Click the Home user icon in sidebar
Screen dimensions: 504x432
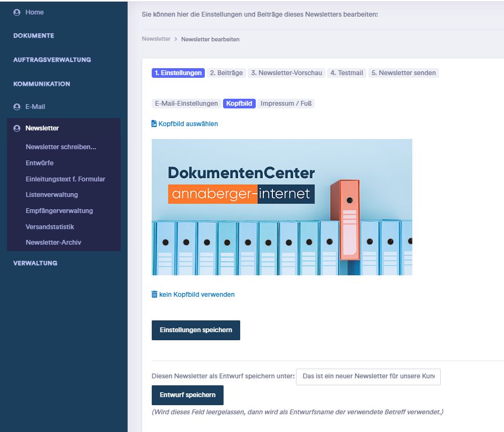click(17, 12)
